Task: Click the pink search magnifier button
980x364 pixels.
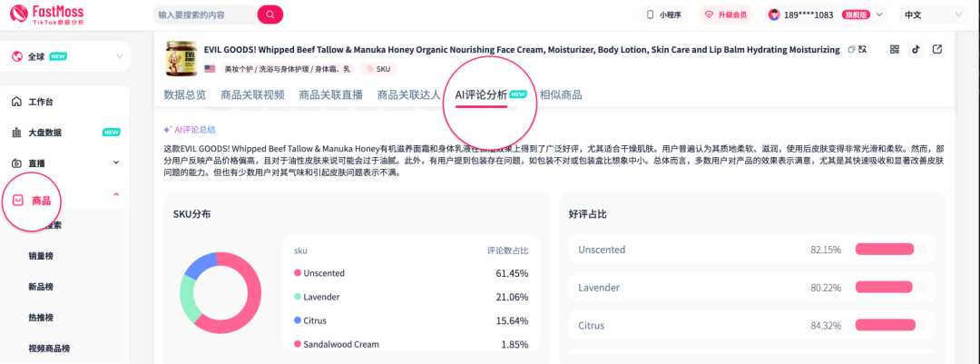Action: point(270,15)
